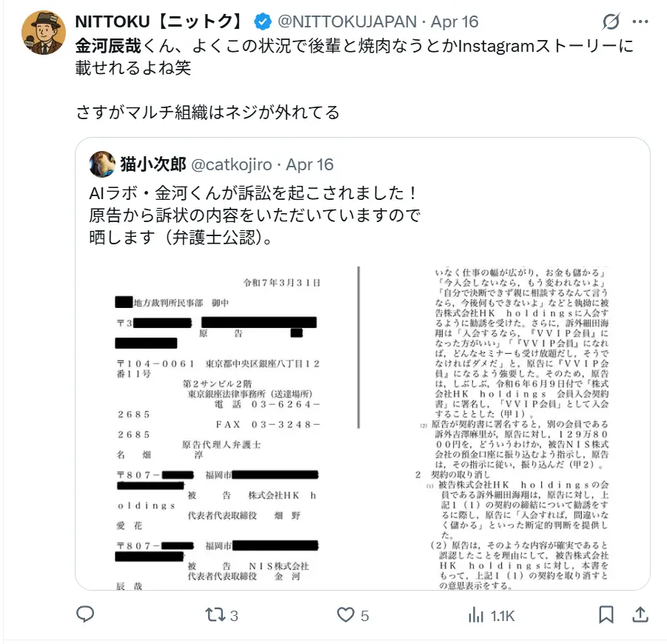Open the reply comment icon
This screenshot has height=644, width=667.
(85, 614)
